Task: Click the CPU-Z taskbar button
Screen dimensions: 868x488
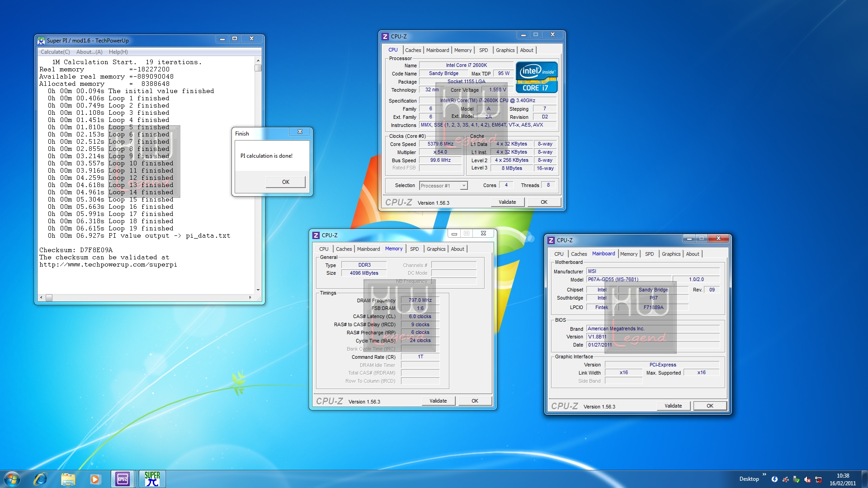Action: coord(123,479)
